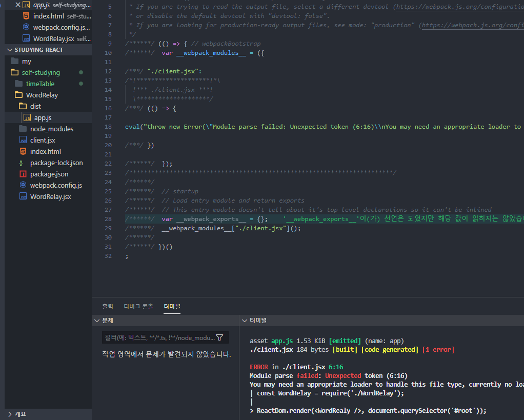Screen dimensions: 524x420
Task: Click the package-lock.json file icon
Action: pos(22,163)
